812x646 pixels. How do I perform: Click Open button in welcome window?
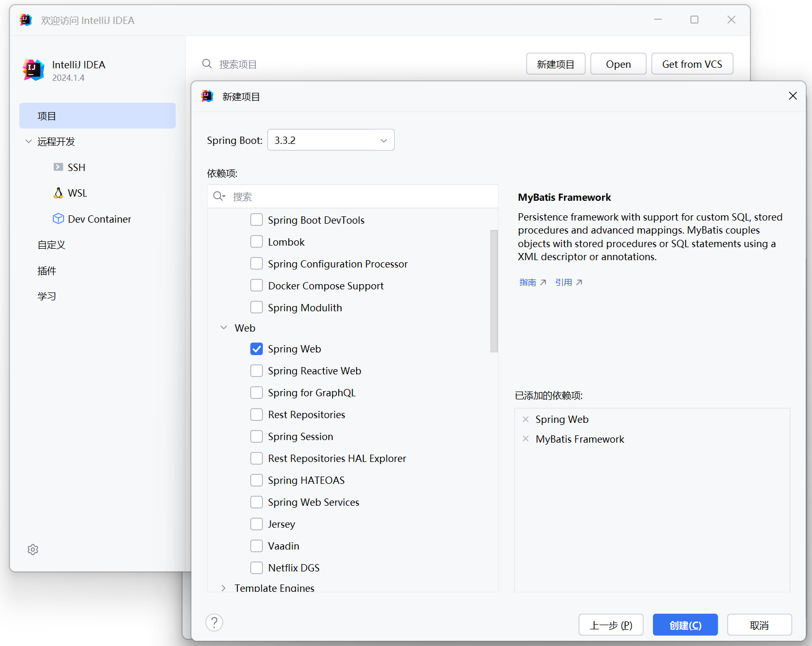click(x=619, y=64)
